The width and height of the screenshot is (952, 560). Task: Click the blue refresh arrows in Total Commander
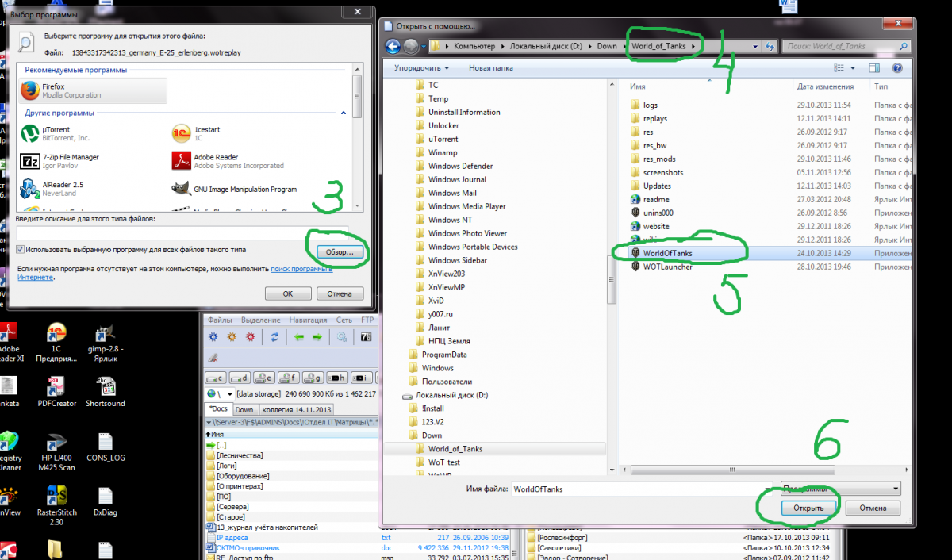point(274,336)
